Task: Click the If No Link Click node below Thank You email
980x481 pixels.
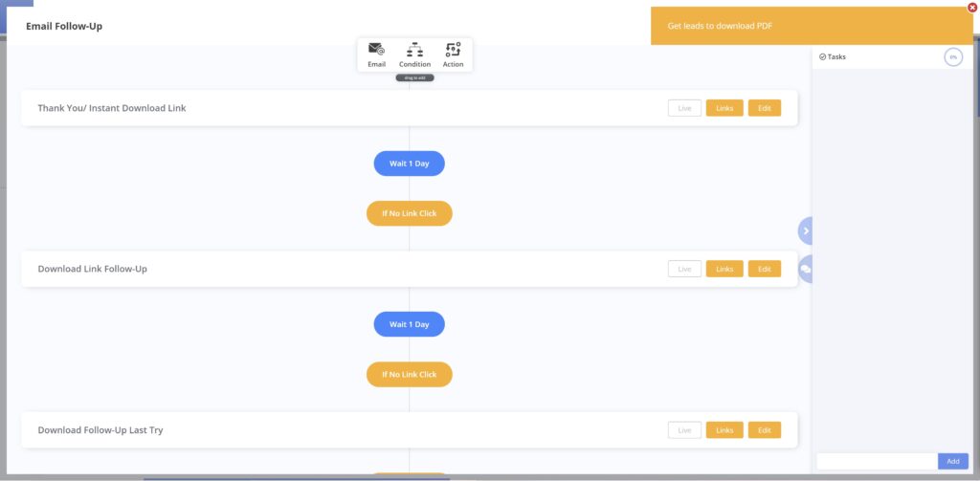Action: click(410, 213)
